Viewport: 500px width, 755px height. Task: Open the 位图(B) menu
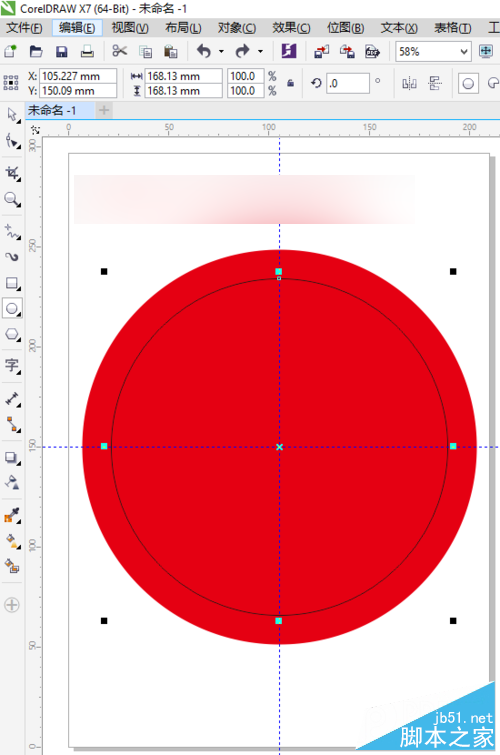pos(345,28)
